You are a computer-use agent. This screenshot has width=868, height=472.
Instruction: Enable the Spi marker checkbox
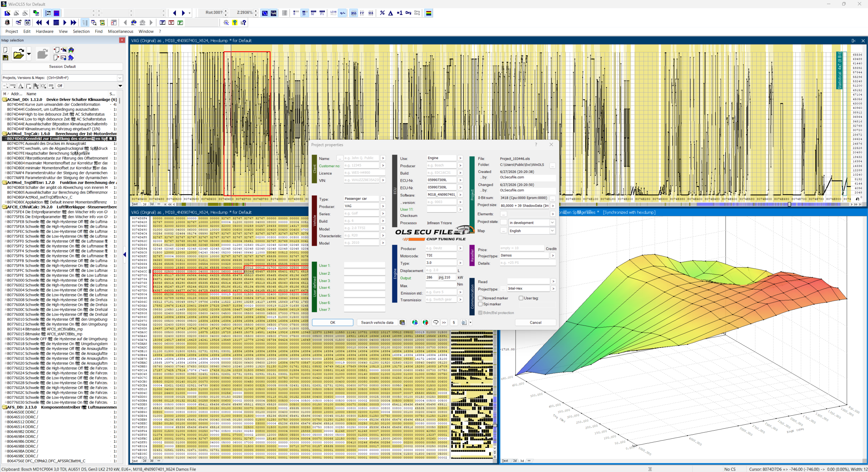tap(480, 304)
